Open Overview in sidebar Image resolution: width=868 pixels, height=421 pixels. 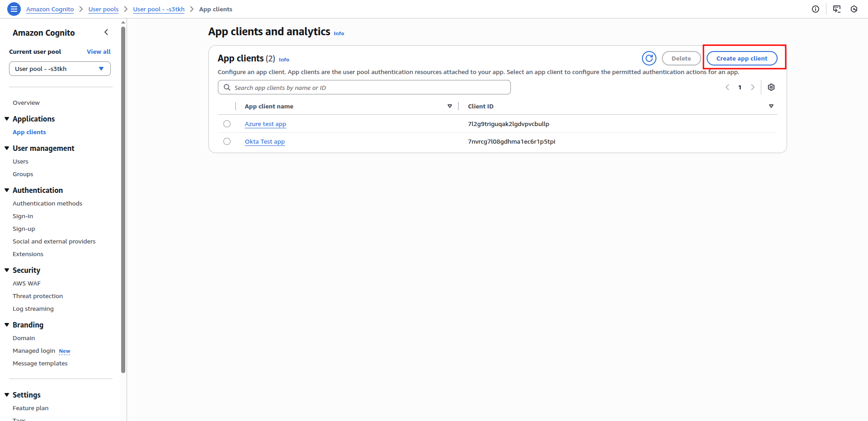pyautogui.click(x=26, y=103)
